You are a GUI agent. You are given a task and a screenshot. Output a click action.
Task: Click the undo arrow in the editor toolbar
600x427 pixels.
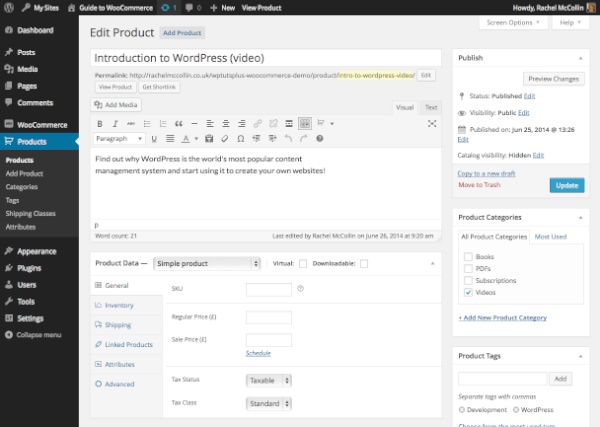pyautogui.click(x=288, y=139)
